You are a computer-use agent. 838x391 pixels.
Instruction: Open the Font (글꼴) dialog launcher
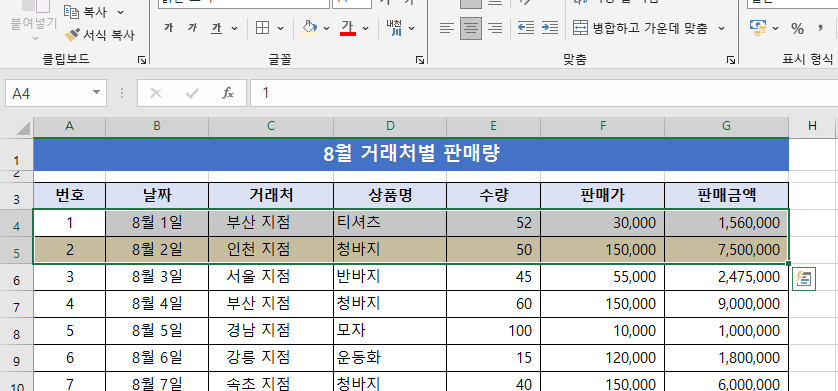pos(420,60)
